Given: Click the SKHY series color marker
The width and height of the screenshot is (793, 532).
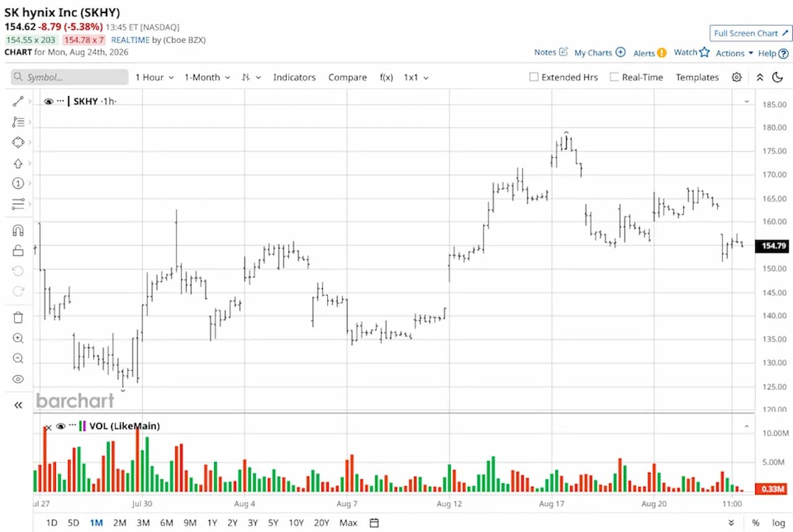Looking at the screenshot, I should coord(69,101).
